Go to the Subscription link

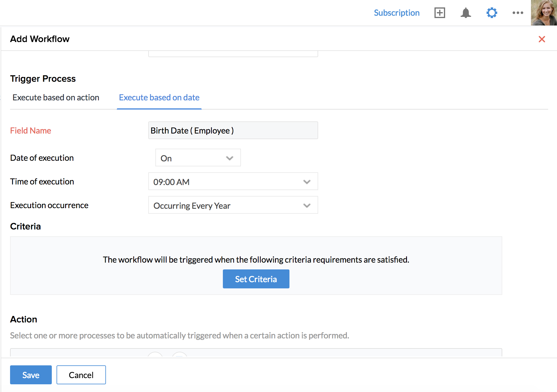point(397,13)
